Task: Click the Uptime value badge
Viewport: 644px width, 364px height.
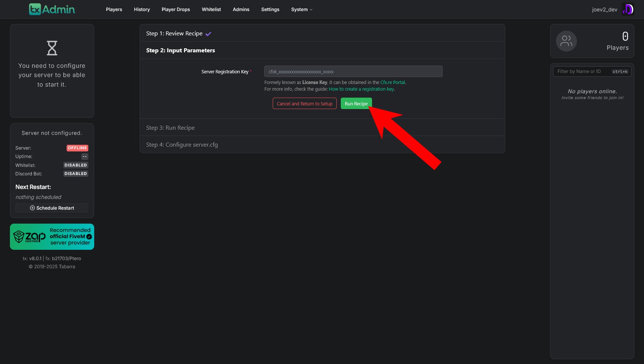Action: [85, 157]
